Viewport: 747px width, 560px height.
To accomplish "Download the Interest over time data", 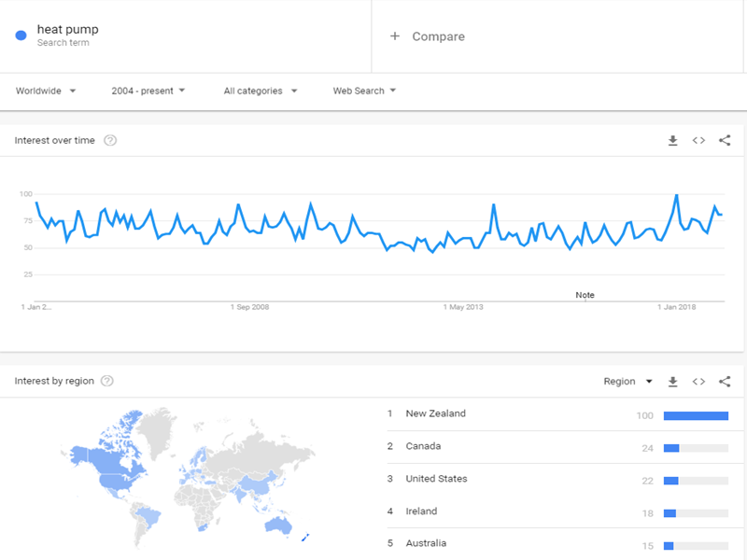I will pyautogui.click(x=672, y=141).
